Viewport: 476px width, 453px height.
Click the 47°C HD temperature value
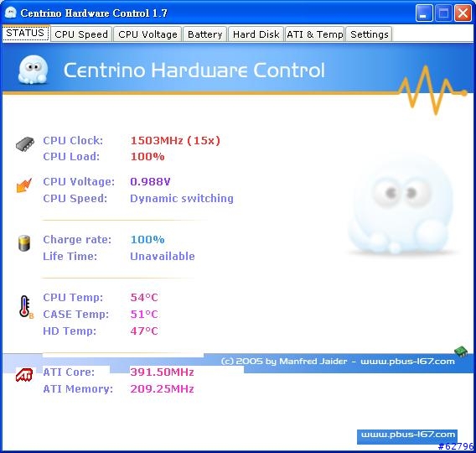[x=144, y=331]
